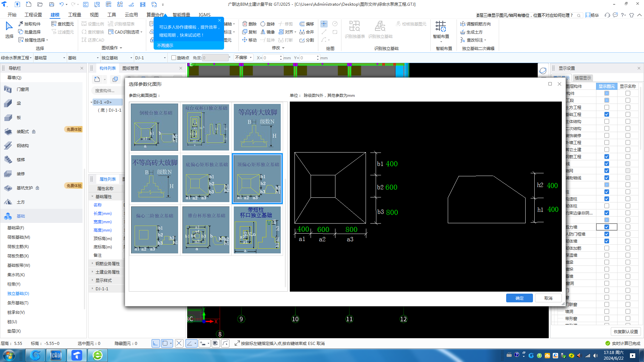
Task: Click 恢复默认设置 button
Action: click(x=626, y=331)
